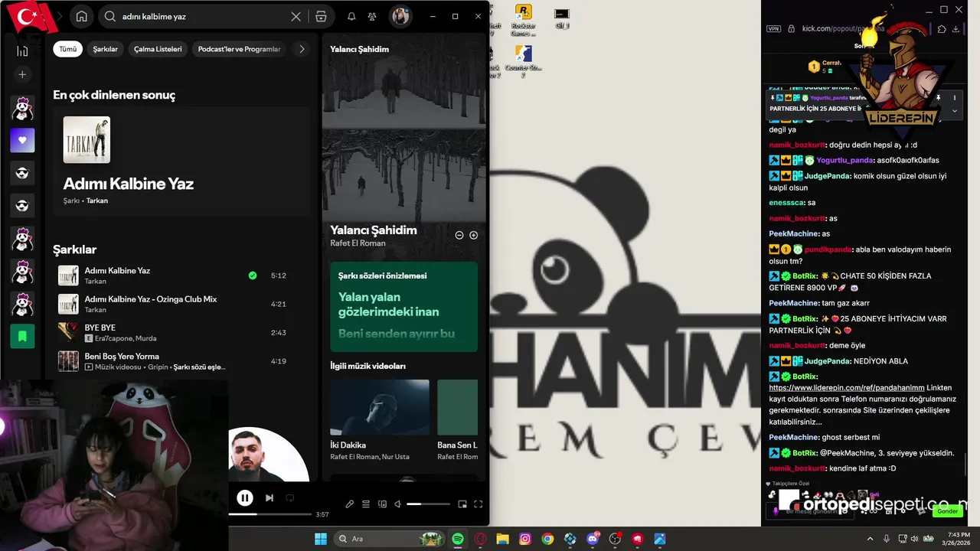980x551 pixels.
Task: Open the Tarkan top result card
Action: pos(181,161)
